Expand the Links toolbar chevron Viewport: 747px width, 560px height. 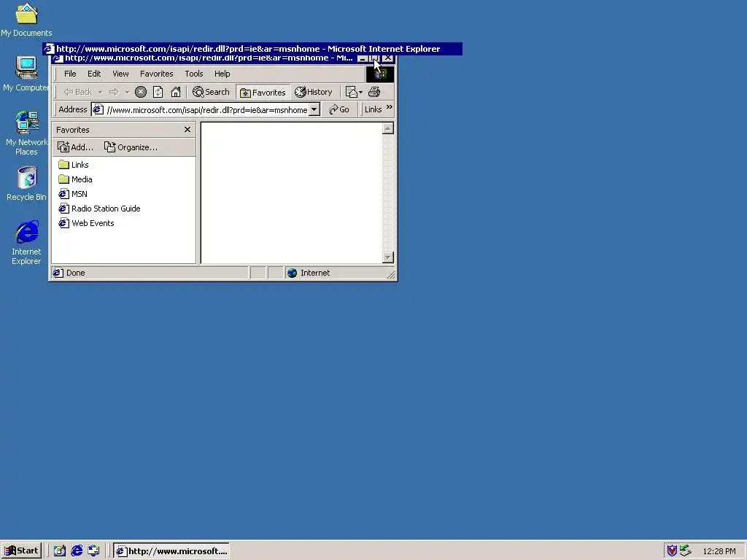pyautogui.click(x=390, y=108)
